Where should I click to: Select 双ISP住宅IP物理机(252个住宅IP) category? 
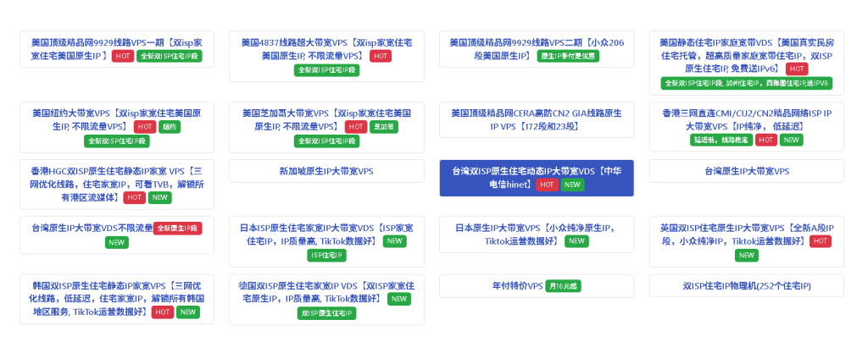[746, 286]
